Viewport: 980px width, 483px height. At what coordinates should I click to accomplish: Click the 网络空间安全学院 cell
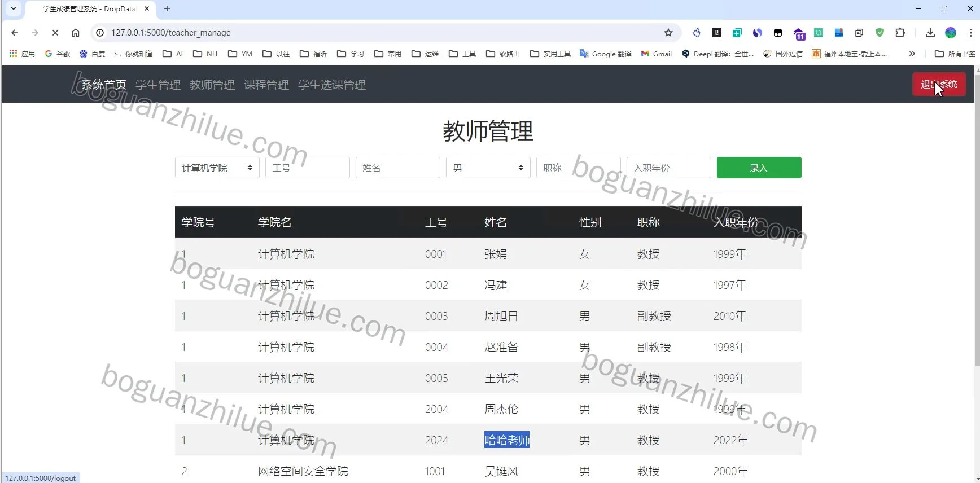(x=303, y=471)
